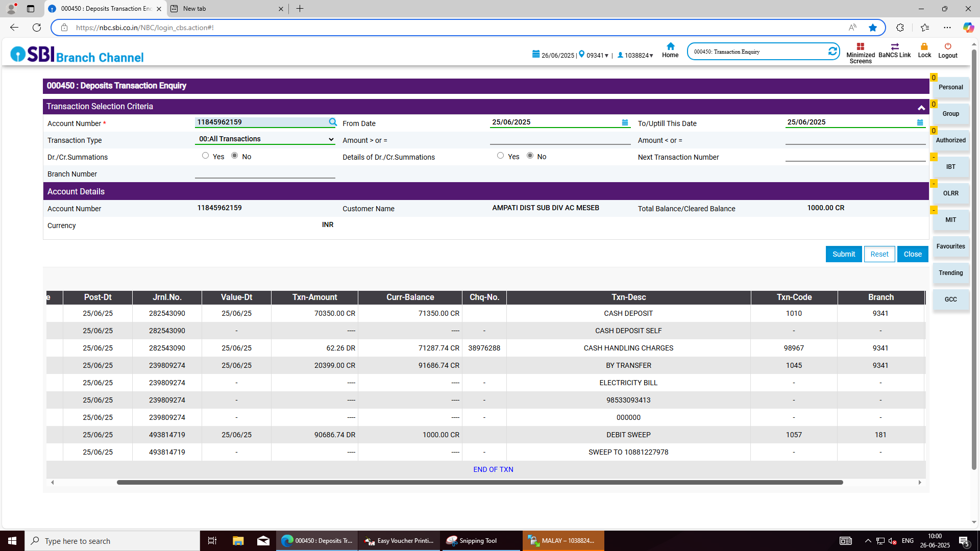Click the Lock padlock icon

pos(924,46)
